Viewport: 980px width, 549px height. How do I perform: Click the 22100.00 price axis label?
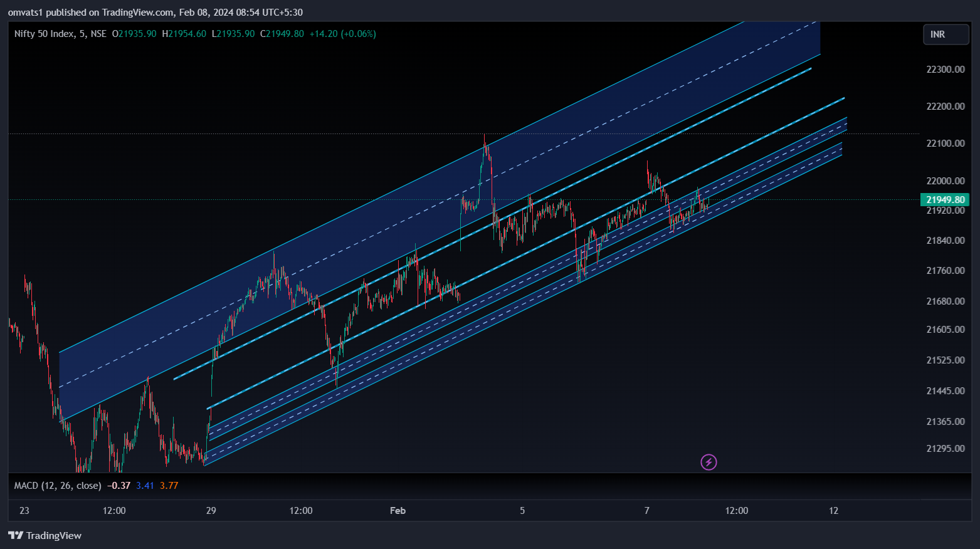[x=946, y=143]
